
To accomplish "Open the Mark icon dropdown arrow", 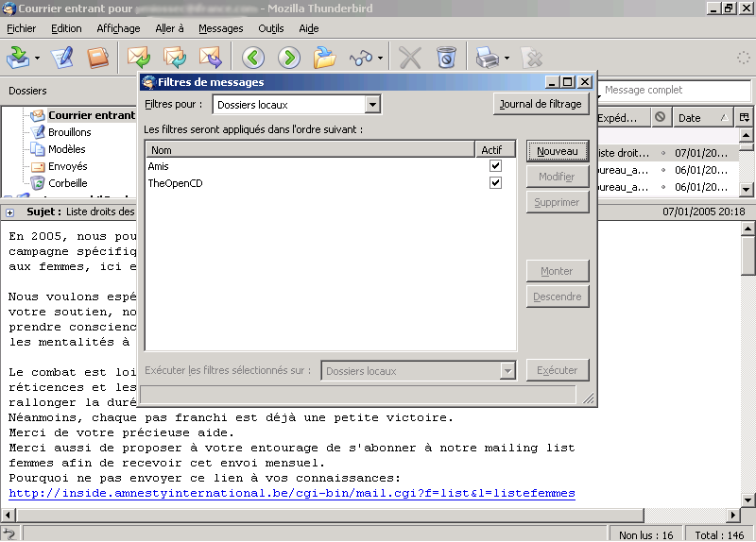I will [x=381, y=59].
